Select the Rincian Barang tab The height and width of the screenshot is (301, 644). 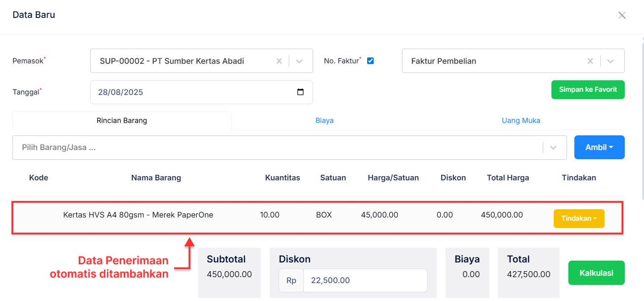coord(121,120)
